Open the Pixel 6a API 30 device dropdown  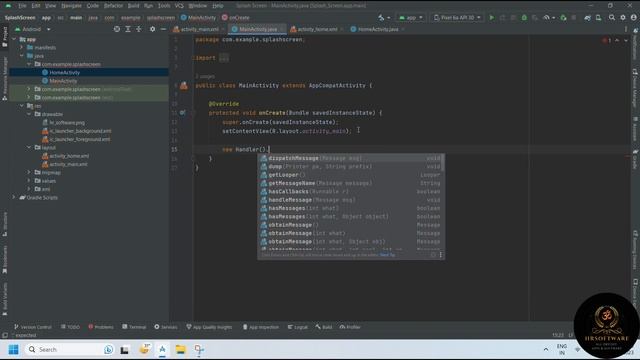457,18
